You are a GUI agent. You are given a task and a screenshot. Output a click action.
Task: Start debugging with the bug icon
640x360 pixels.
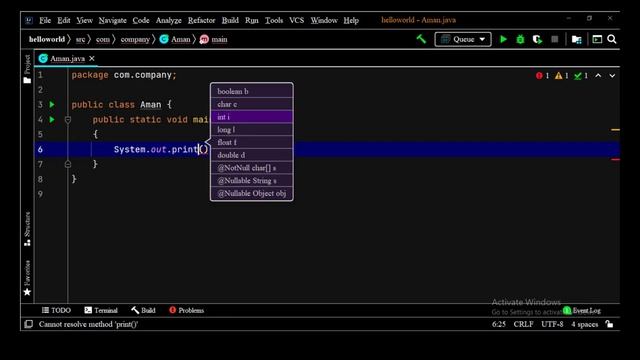coord(520,39)
